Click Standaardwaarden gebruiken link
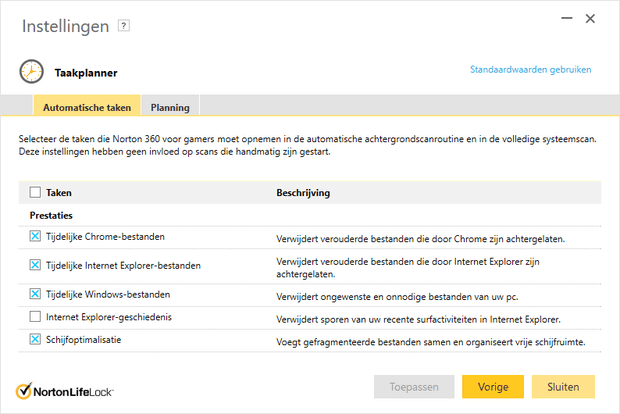Screen dimensions: 620x414 [x=531, y=70]
